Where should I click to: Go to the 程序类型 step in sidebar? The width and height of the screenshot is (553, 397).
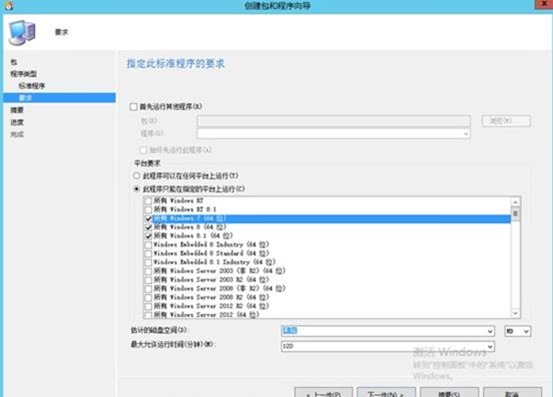tap(24, 74)
